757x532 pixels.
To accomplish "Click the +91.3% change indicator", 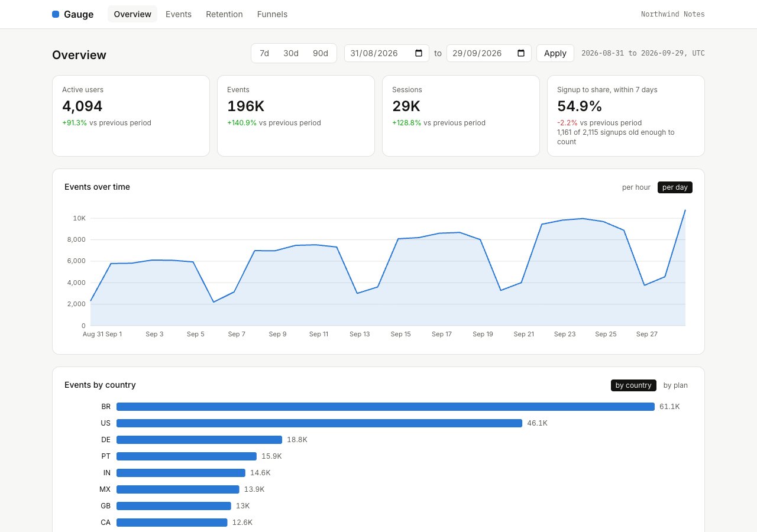I will (x=75, y=123).
